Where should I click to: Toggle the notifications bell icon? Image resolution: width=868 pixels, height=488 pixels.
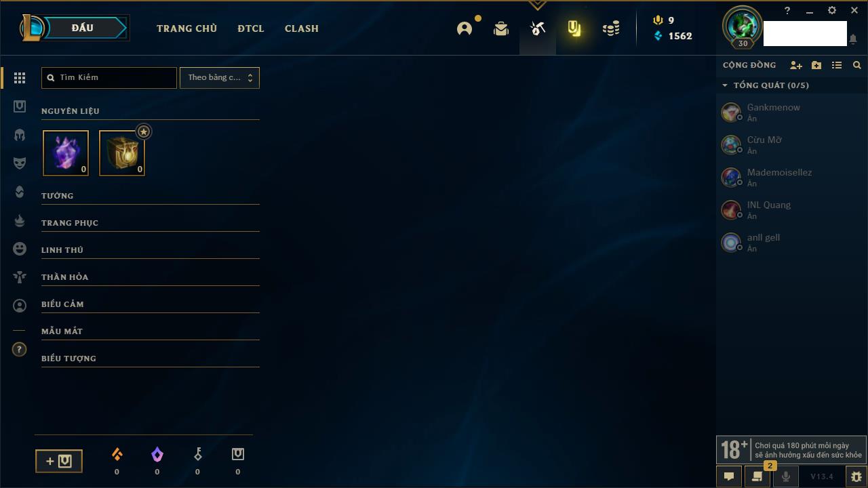[853, 39]
